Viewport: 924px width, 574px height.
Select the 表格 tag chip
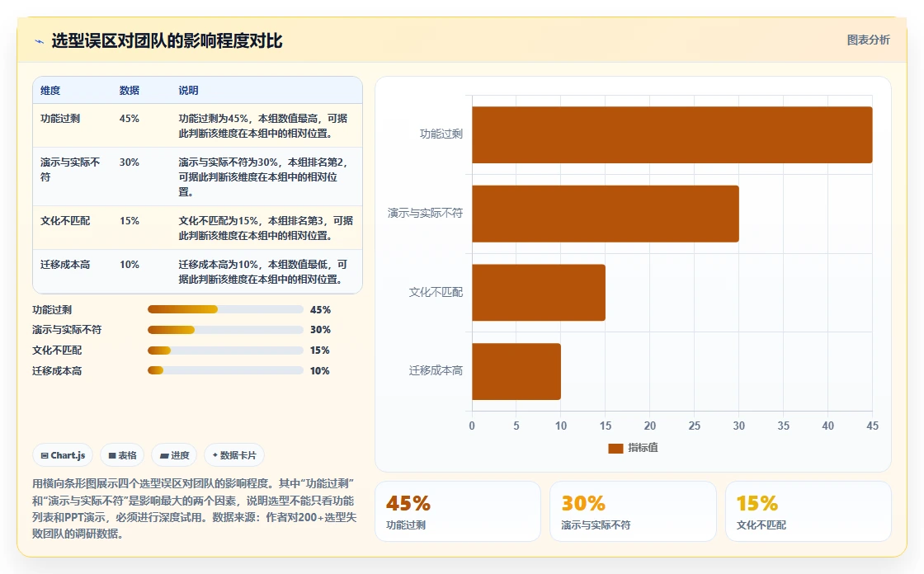(x=122, y=455)
